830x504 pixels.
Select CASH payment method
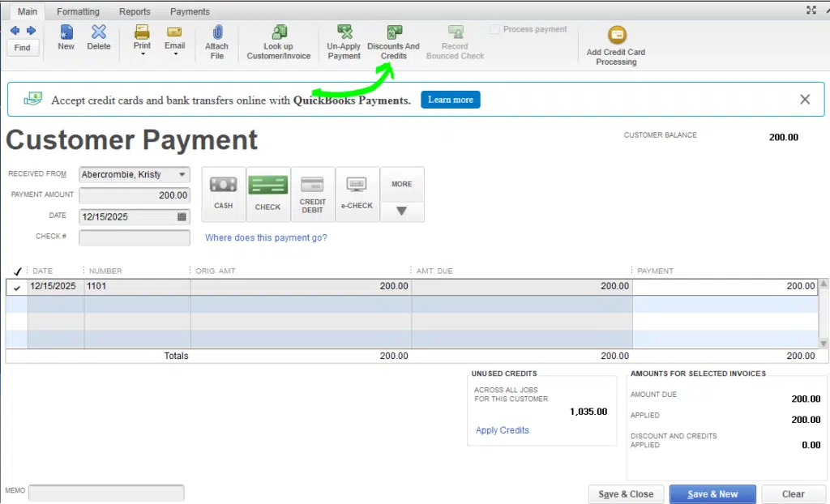click(x=224, y=194)
